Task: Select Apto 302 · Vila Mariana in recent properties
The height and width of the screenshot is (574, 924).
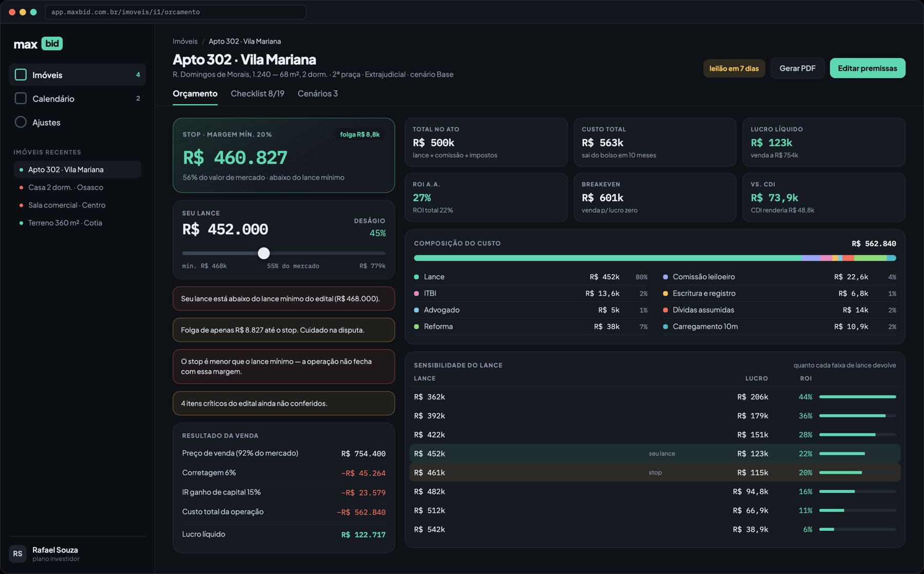Action: [78, 169]
